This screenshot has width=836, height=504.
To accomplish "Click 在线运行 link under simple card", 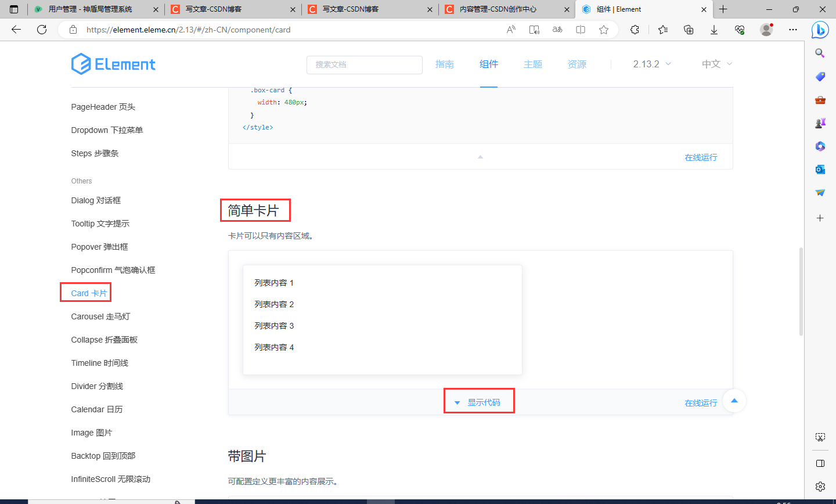I will pyautogui.click(x=701, y=403).
